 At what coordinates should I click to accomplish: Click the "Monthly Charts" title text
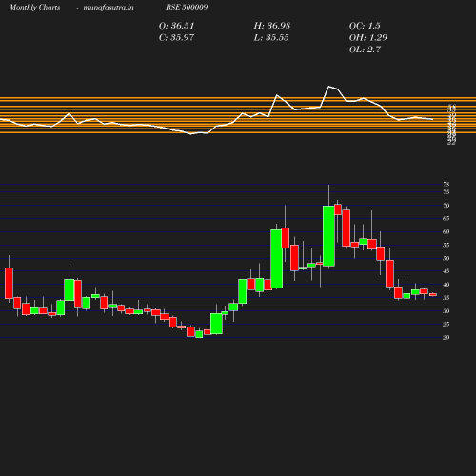35,7
